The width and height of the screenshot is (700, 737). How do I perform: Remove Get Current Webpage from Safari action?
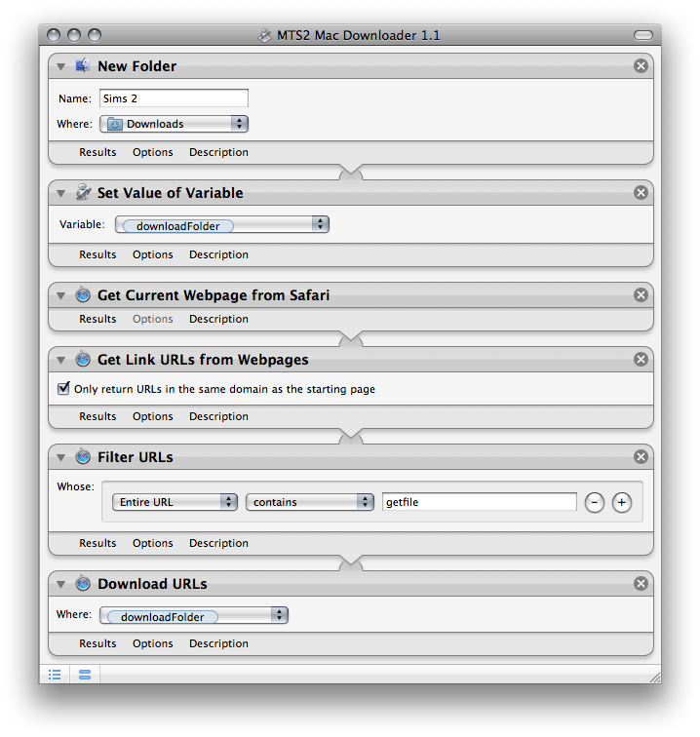pyautogui.click(x=641, y=294)
